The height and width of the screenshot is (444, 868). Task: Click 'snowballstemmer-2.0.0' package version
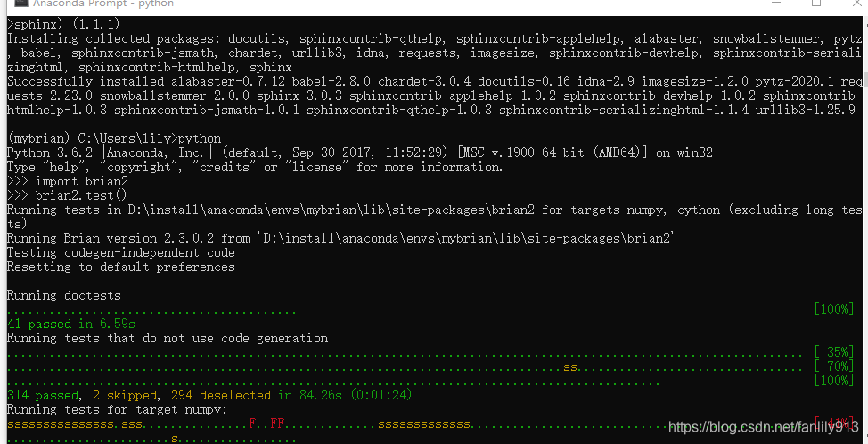tap(175, 95)
